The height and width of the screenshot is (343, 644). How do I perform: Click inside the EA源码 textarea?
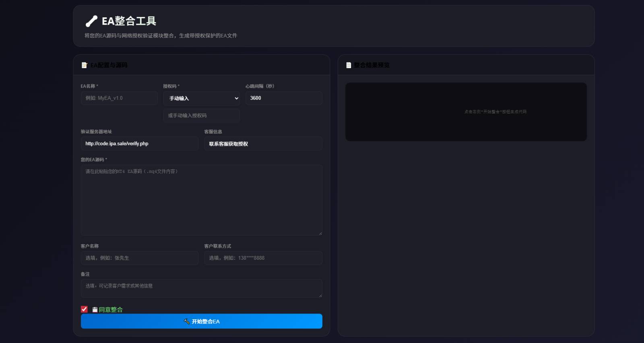(202, 200)
